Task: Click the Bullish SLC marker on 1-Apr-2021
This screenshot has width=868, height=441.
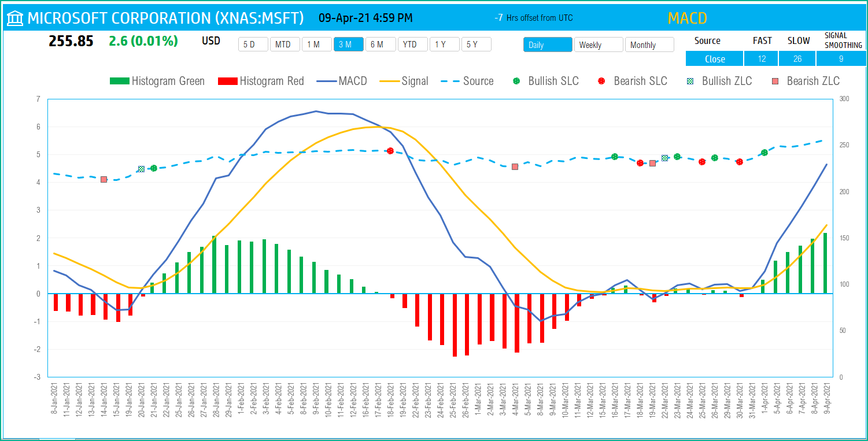Action: (x=764, y=153)
